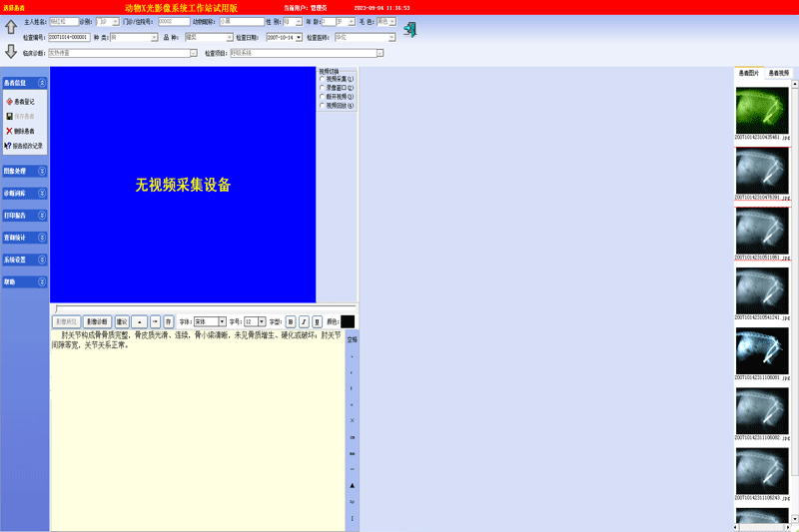Select the second X-ray thumbnail in list

pyautogui.click(x=762, y=171)
